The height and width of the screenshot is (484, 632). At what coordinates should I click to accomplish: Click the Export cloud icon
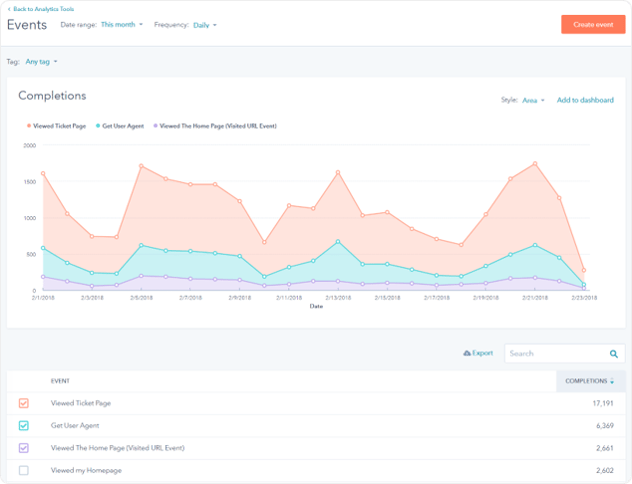pyautogui.click(x=466, y=354)
